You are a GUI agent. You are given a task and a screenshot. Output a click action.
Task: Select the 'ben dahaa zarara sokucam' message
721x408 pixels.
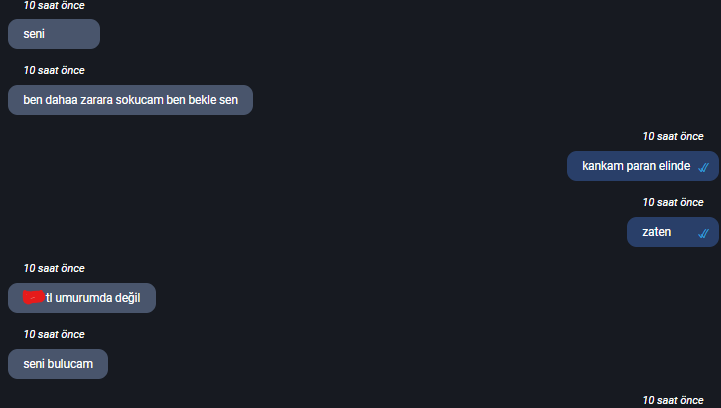pyautogui.click(x=130, y=100)
